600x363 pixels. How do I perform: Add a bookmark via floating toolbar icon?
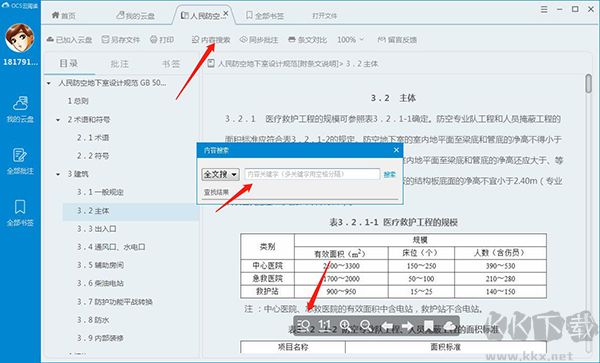428,326
